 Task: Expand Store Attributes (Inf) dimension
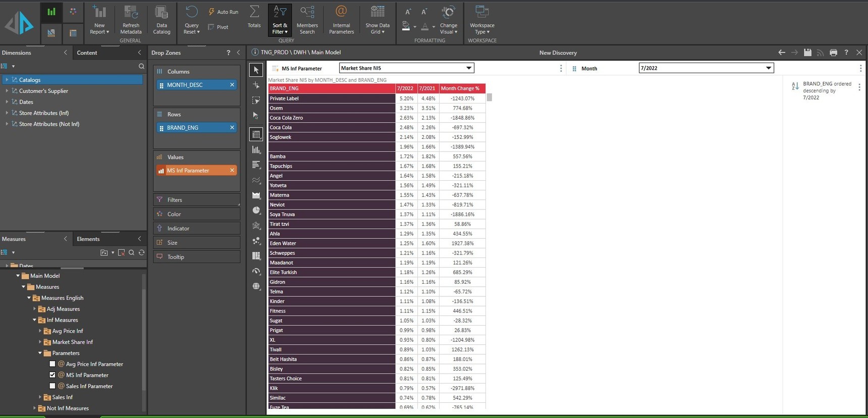click(7, 113)
